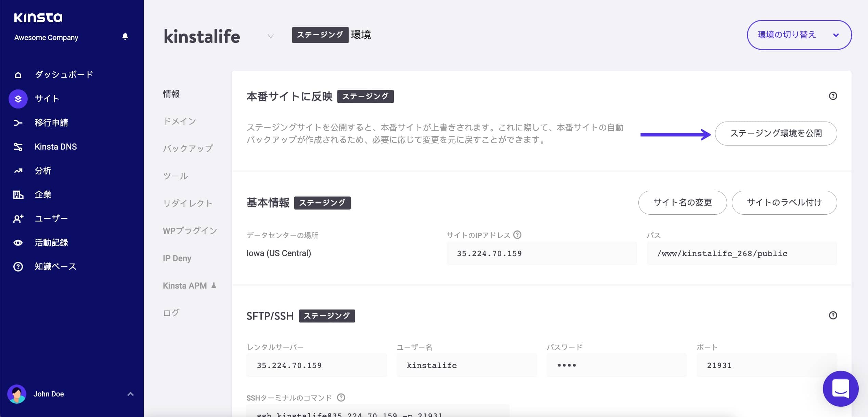Select the 情報 tab

tap(171, 94)
